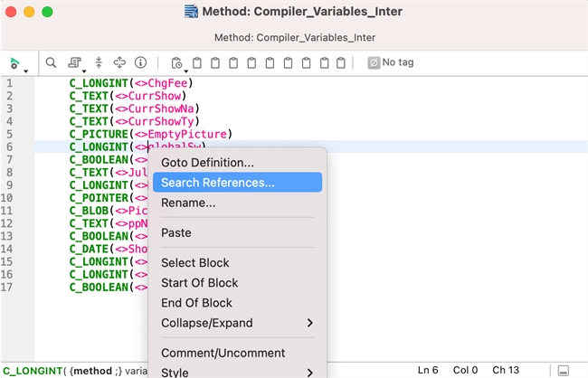Image resolution: width=588 pixels, height=378 pixels.
Task: Open the find magnifier tool in toolbar
Action: point(52,62)
